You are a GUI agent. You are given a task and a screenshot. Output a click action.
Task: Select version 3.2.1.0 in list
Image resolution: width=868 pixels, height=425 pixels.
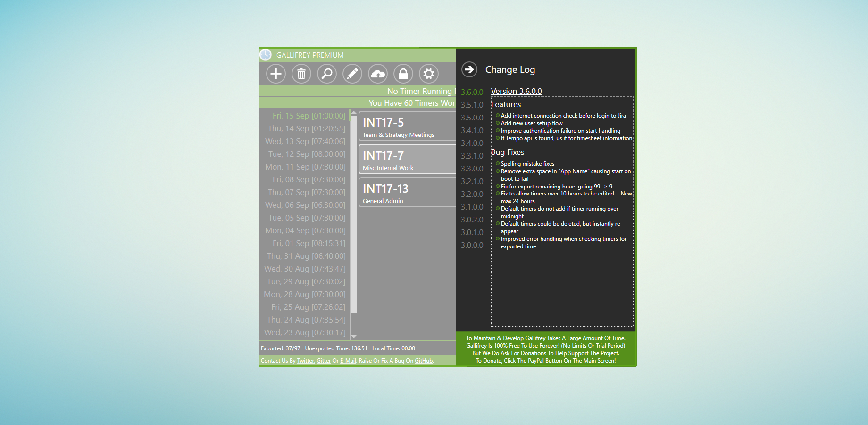tap(472, 181)
